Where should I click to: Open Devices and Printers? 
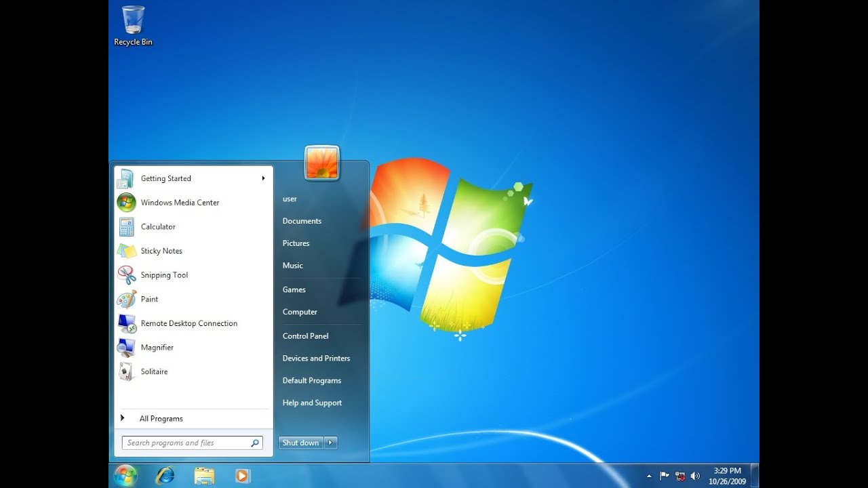coord(316,359)
